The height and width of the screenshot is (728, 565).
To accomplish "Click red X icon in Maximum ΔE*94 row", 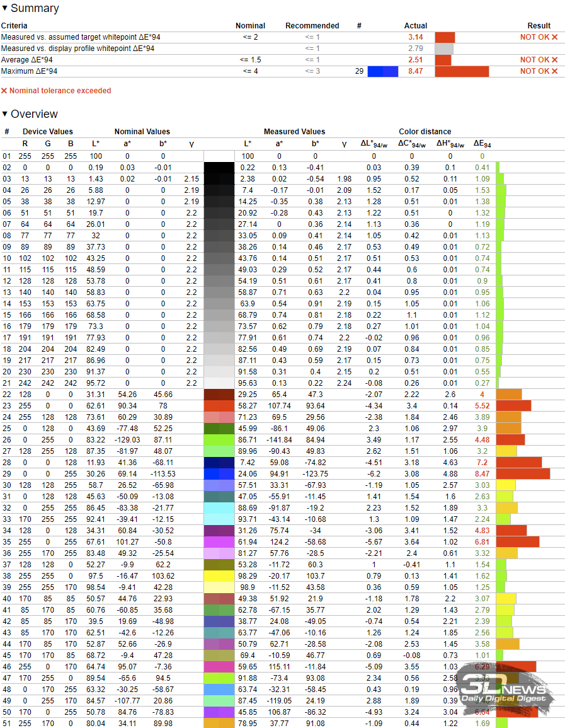I will coord(554,71).
